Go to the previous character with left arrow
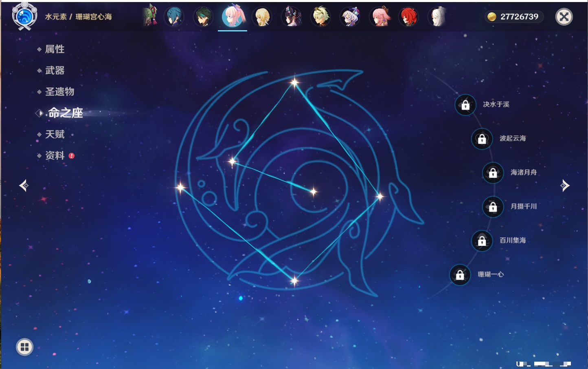Image resolution: width=588 pixels, height=369 pixels. point(24,186)
